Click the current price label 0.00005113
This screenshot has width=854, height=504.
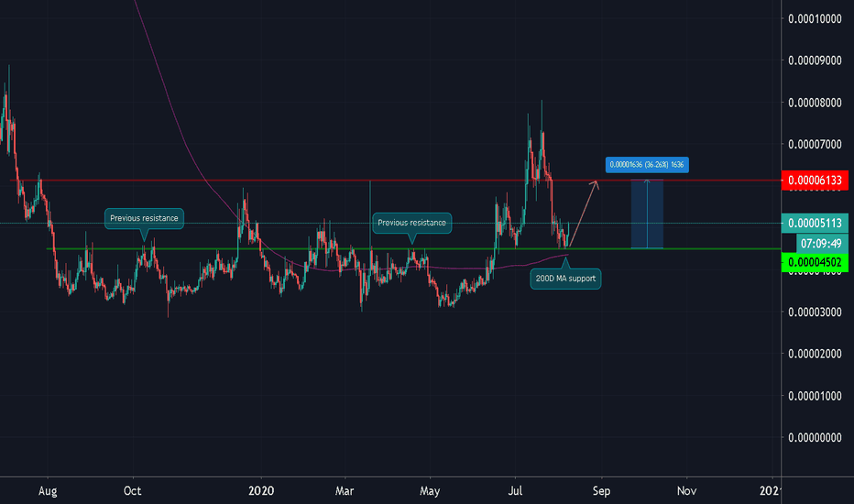[x=815, y=223]
